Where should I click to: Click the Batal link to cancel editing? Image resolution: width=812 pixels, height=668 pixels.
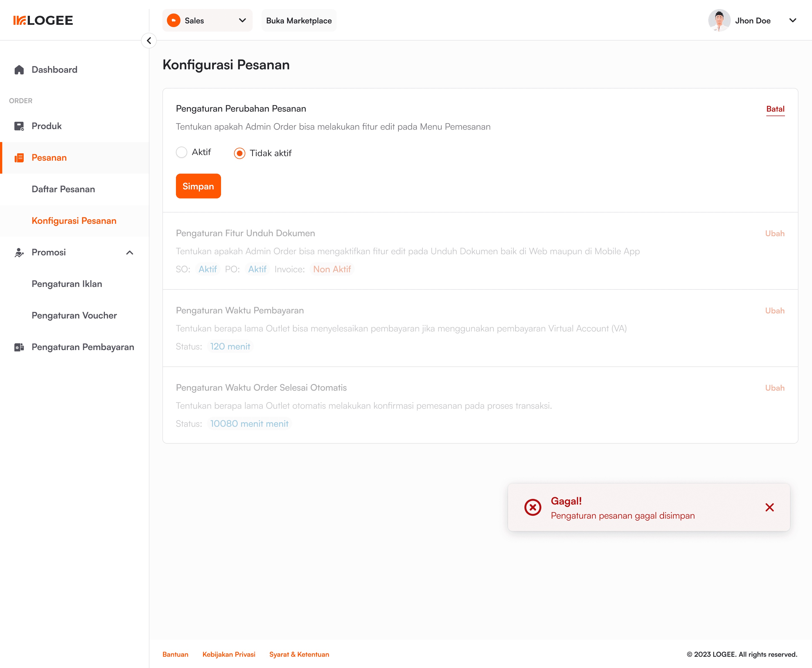coord(775,109)
